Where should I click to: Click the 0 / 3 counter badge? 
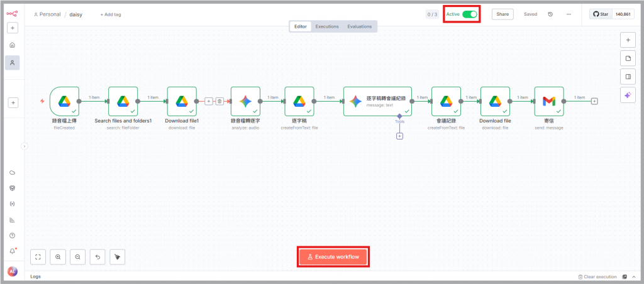[x=433, y=14]
